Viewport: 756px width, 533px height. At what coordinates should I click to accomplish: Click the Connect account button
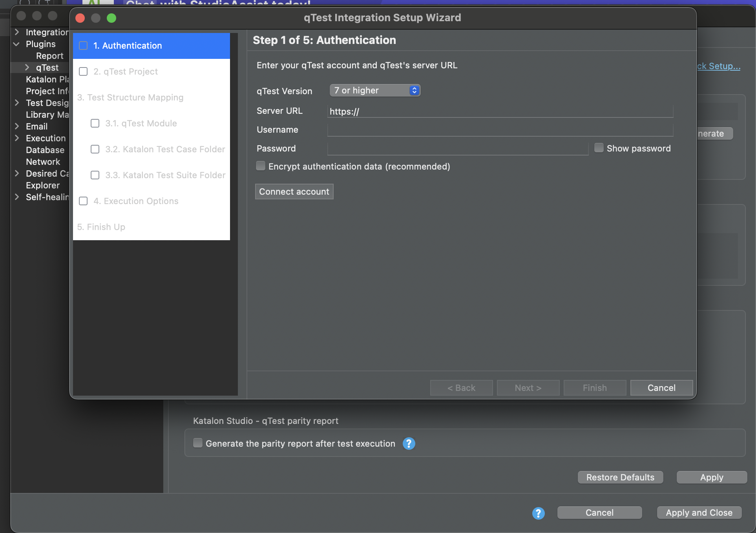(x=294, y=192)
